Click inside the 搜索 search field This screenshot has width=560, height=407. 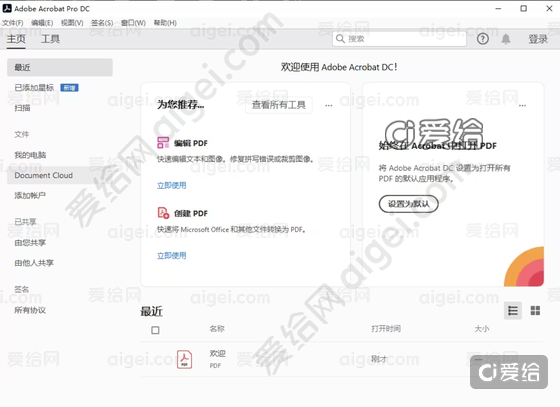pos(399,39)
